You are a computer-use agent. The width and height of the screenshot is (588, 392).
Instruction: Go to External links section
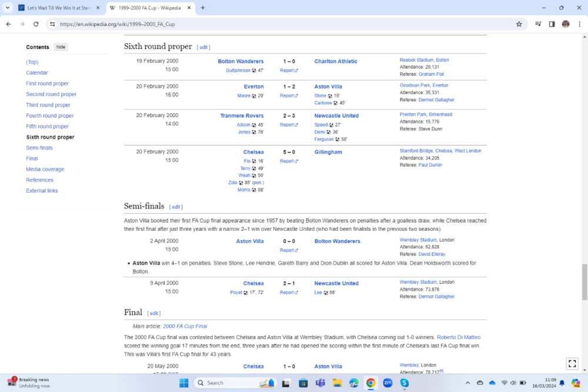point(42,191)
